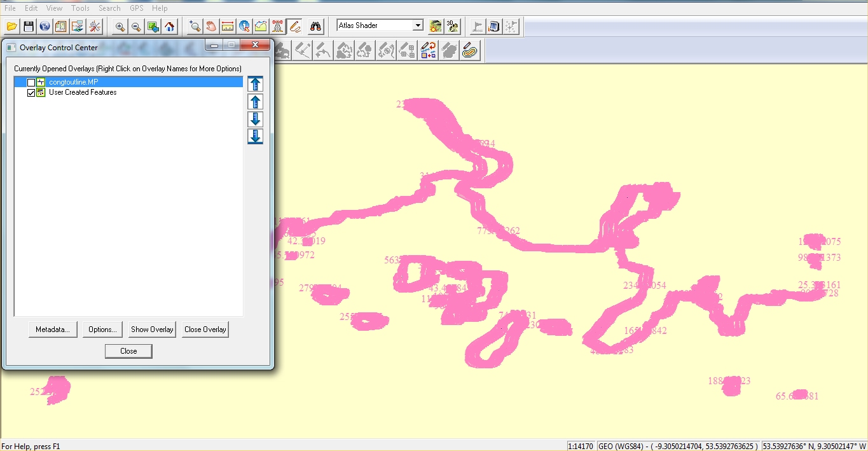The height and width of the screenshot is (451, 868).
Task: Open Search using the binoculars icon
Action: (315, 26)
